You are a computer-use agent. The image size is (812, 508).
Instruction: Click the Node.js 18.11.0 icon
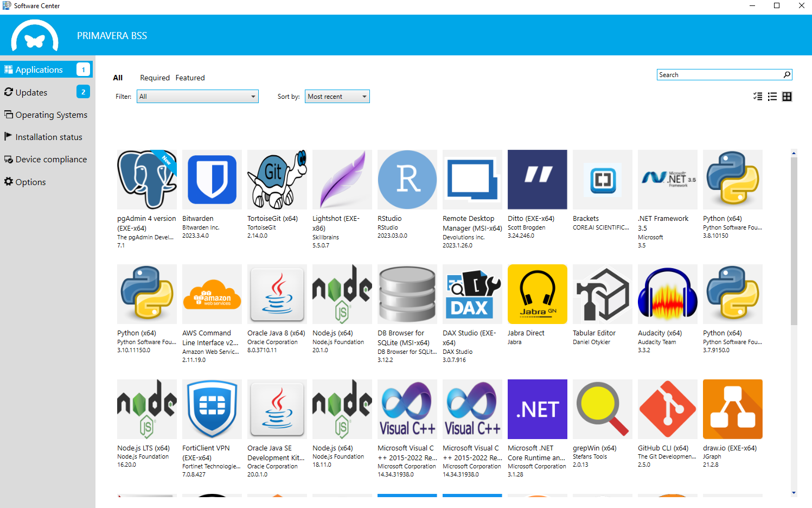pos(342,409)
